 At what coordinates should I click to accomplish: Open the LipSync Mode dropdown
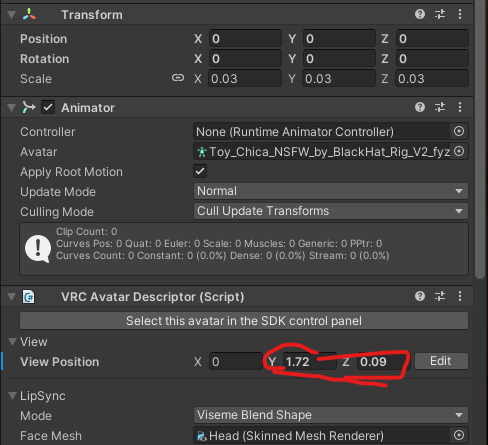331,415
